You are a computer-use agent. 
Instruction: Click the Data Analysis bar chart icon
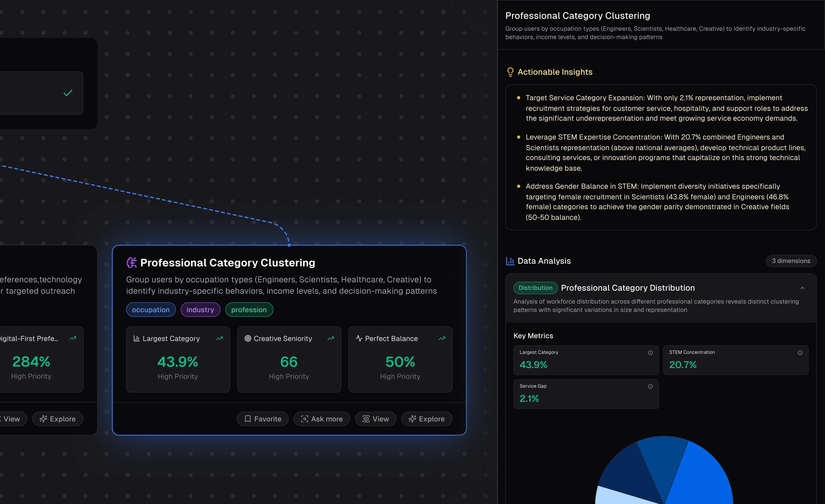[510, 261]
